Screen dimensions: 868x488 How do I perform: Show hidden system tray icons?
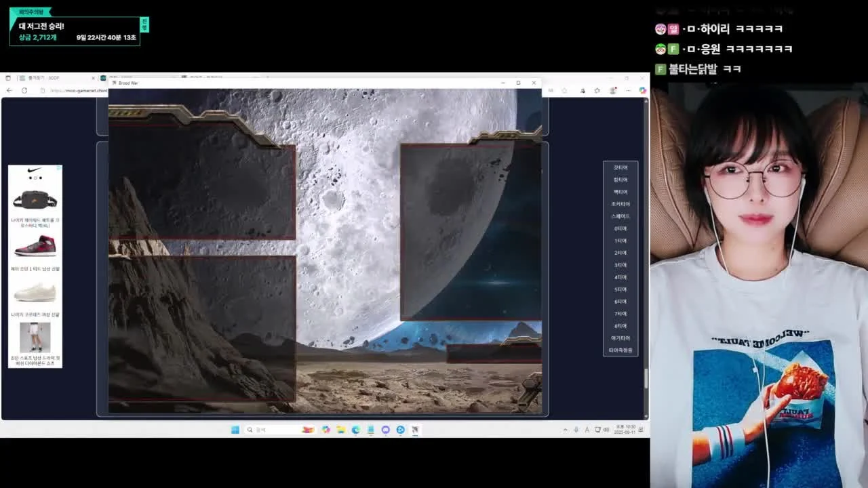tap(566, 430)
